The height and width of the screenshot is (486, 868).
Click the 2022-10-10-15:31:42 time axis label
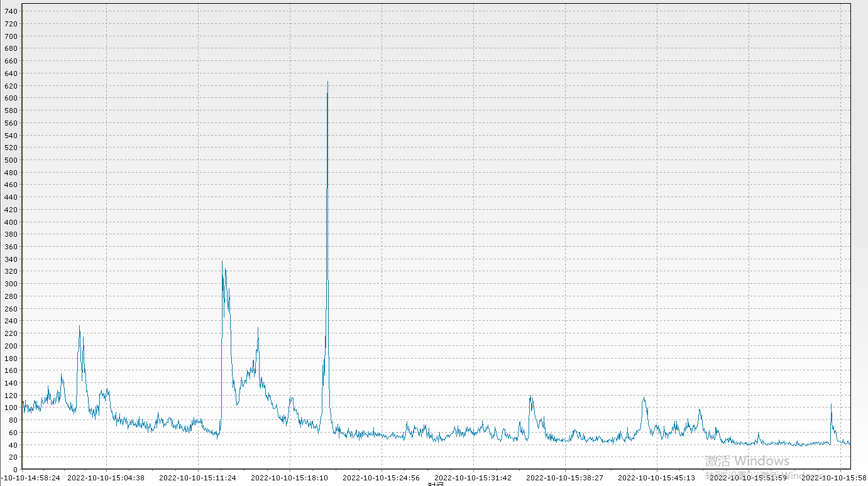(473, 477)
